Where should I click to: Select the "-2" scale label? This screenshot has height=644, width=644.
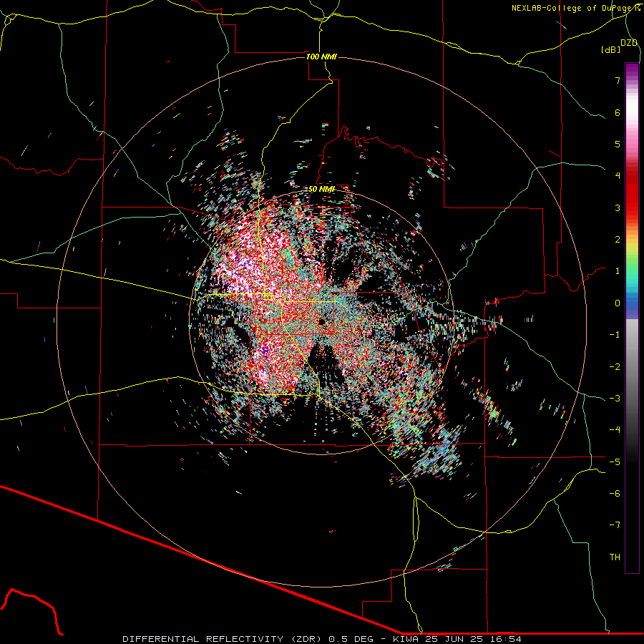point(615,367)
